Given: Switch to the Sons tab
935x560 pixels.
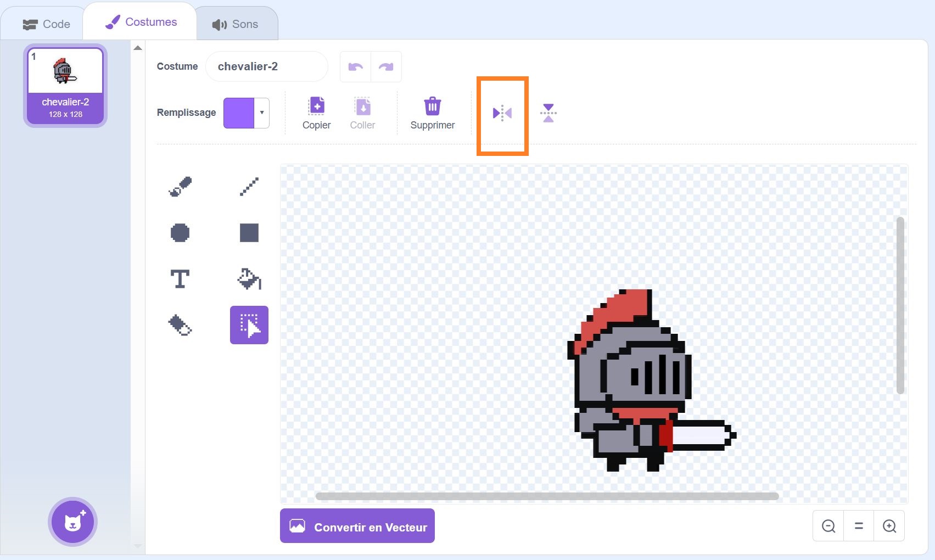Looking at the screenshot, I should [236, 24].
